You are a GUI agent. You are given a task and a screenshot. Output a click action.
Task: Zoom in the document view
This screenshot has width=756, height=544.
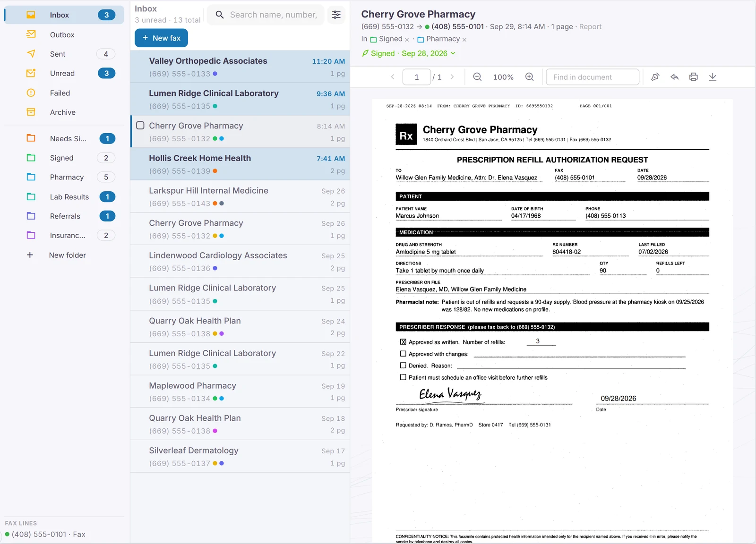coord(530,77)
